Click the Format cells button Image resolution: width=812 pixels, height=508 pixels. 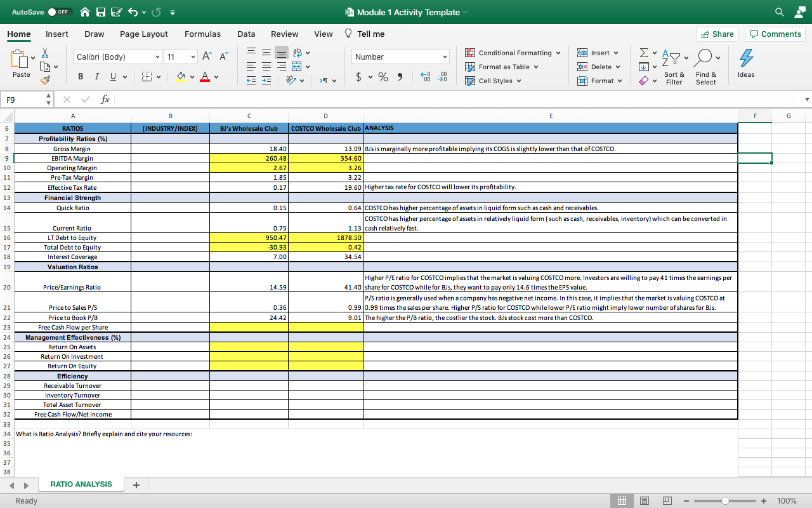point(599,81)
